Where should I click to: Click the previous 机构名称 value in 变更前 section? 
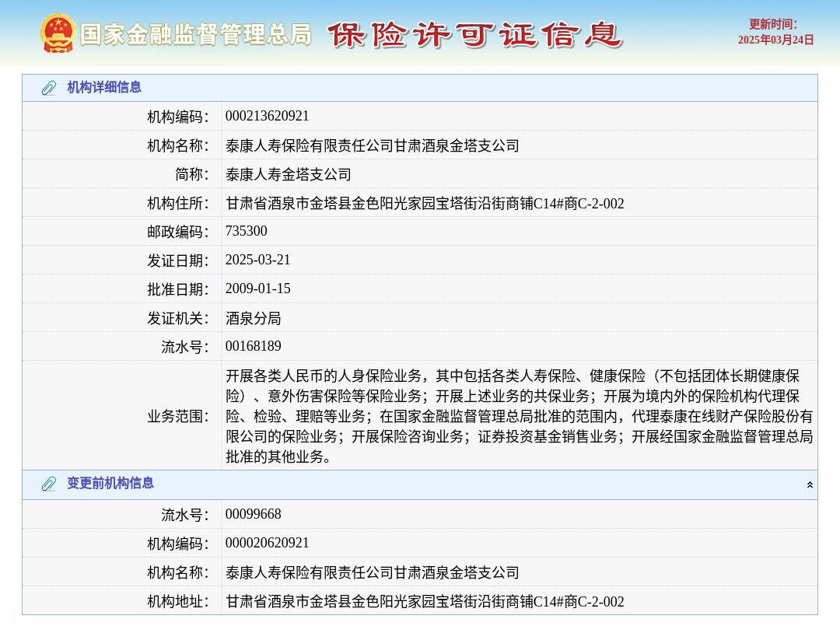pos(373,572)
